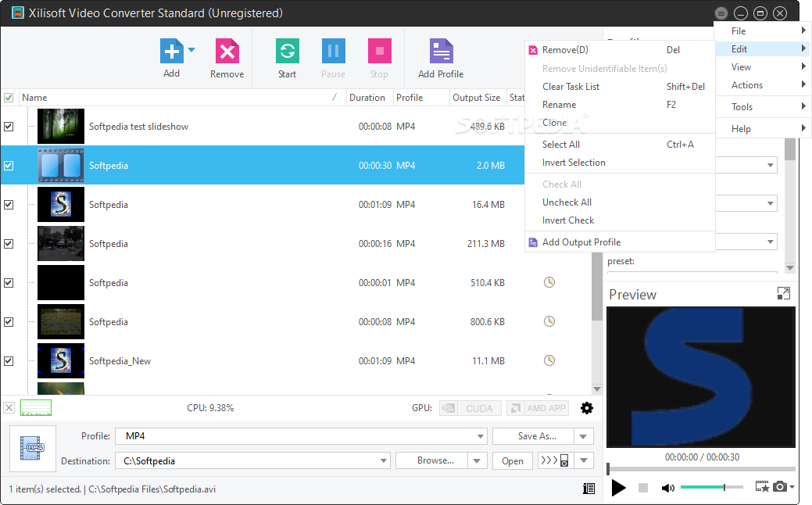Open the Browse dropdown arrow
The height and width of the screenshot is (505, 812).
(477, 460)
